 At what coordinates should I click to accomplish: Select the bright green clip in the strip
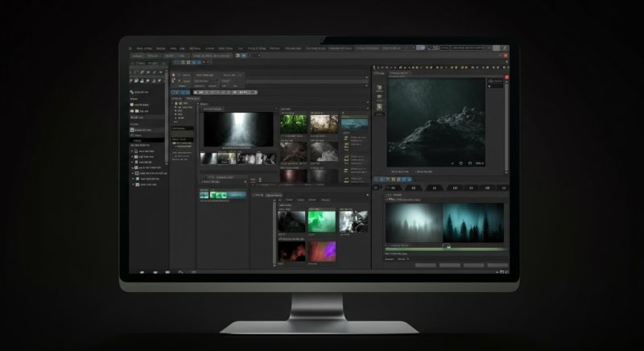[219, 195]
